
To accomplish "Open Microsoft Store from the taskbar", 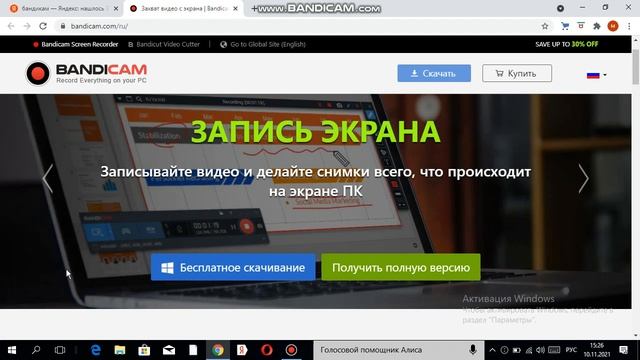I will click(x=144, y=350).
